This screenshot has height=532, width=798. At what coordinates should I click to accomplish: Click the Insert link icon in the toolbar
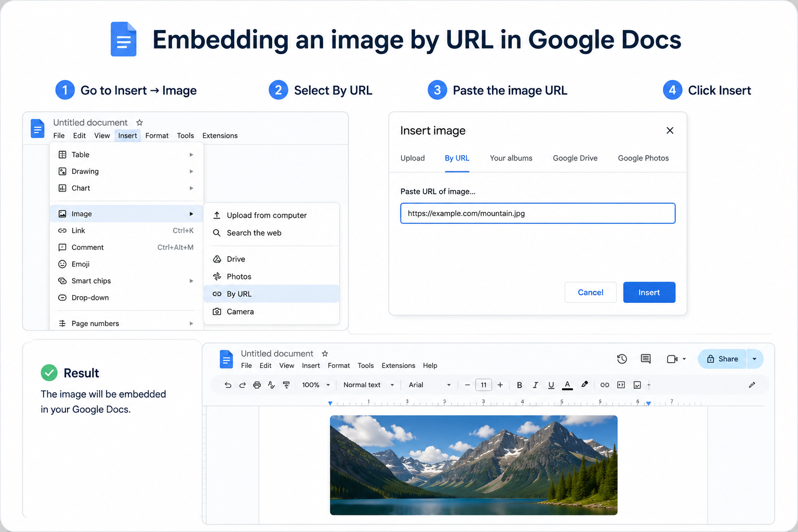[605, 385]
